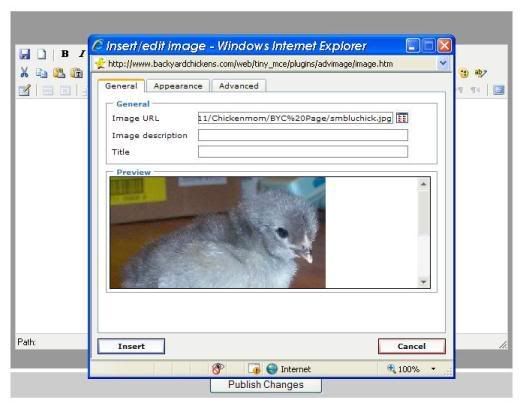Click the Save icon in editor toolbar

25,54
